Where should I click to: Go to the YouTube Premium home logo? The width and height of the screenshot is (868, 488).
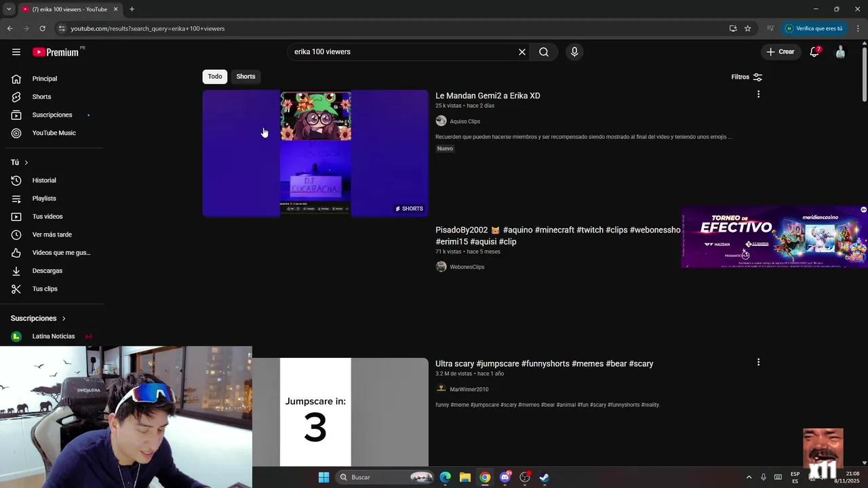click(x=56, y=52)
